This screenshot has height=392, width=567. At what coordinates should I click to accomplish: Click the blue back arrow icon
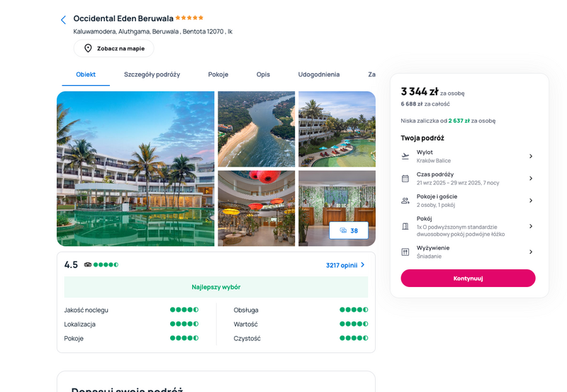click(x=63, y=20)
